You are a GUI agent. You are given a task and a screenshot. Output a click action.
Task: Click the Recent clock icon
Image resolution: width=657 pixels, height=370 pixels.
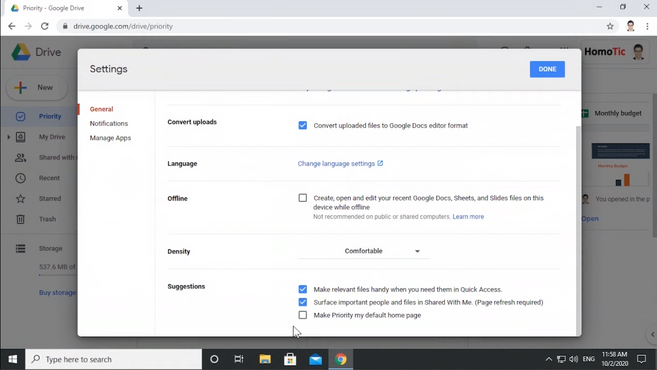click(21, 178)
